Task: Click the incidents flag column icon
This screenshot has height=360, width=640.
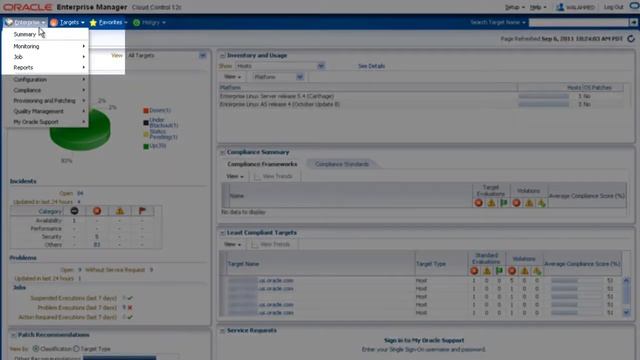Action: tap(142, 211)
